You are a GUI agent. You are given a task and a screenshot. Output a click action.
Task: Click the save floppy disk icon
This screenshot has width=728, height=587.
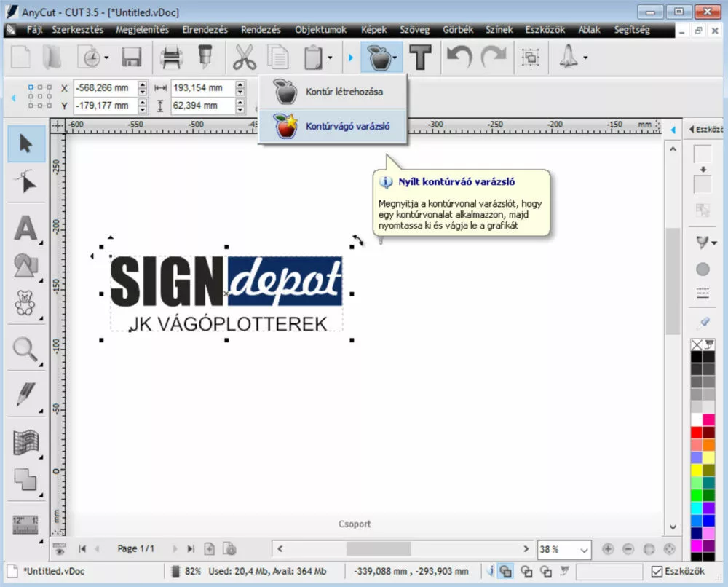(x=132, y=57)
